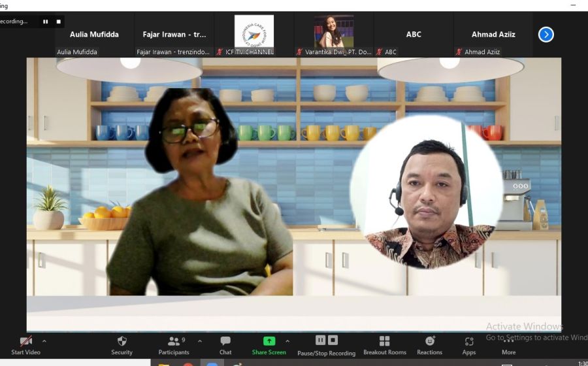Stop recording from the bottom toolbar
588x366 pixels.
pos(333,340)
